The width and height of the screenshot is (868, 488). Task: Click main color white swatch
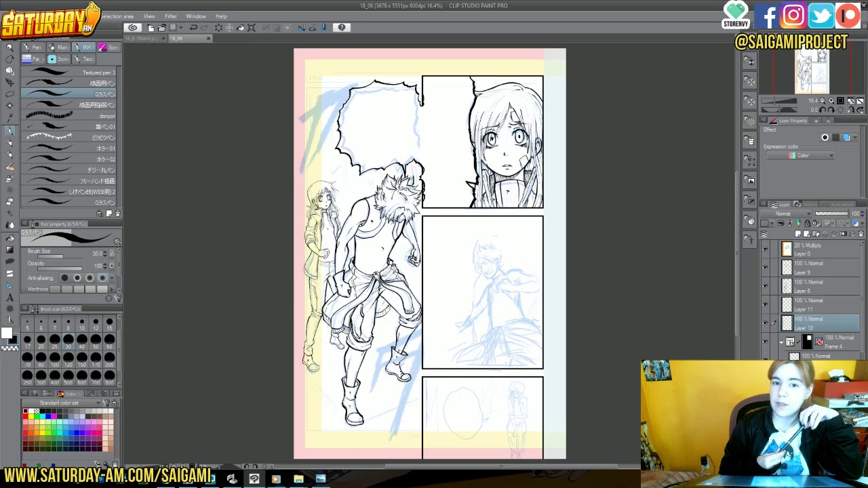6,333
